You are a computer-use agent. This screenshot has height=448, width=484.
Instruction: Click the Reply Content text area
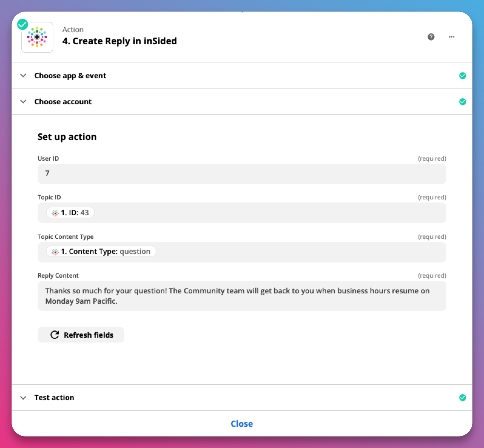[x=242, y=296]
